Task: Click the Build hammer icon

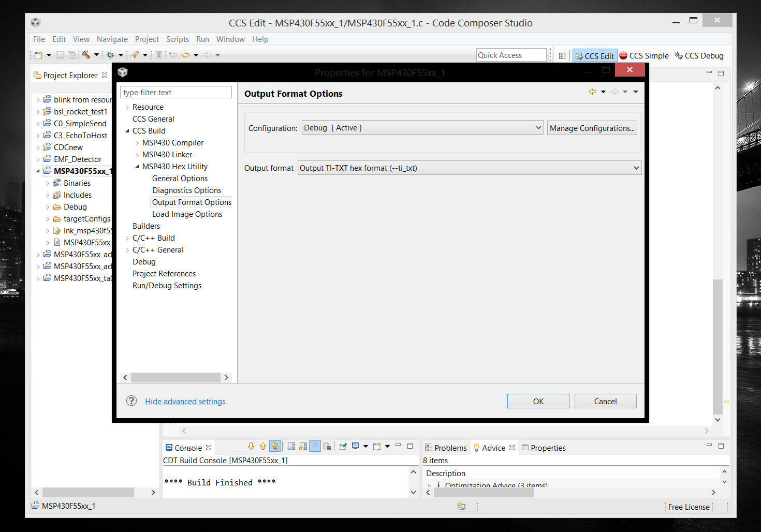Action: pyautogui.click(x=86, y=55)
